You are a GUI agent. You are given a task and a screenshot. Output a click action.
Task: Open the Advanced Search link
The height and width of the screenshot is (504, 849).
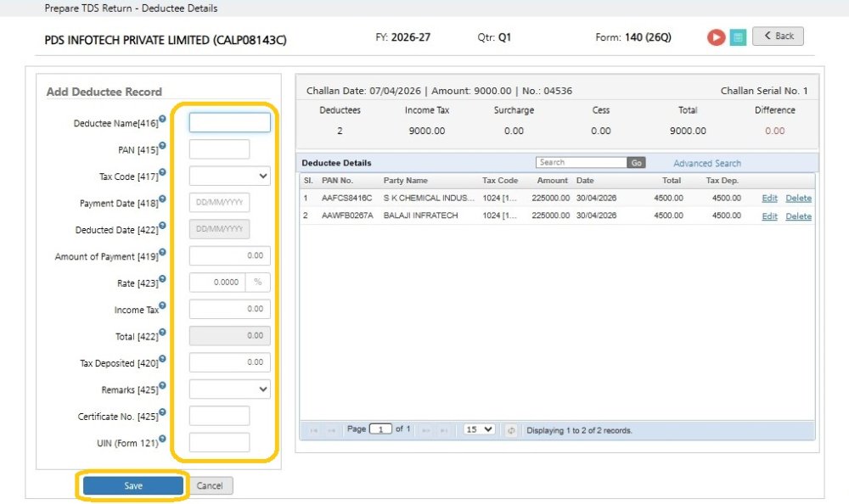coord(707,163)
